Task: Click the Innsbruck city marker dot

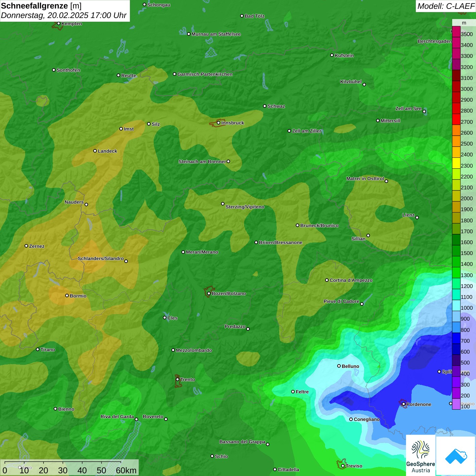Action: coord(219,123)
